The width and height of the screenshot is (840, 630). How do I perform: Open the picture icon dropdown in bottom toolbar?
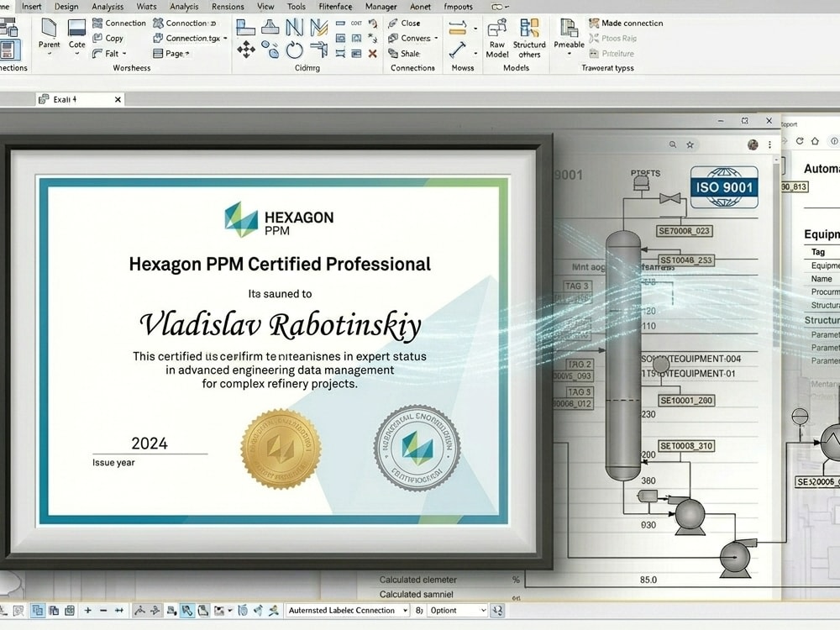tap(230, 610)
